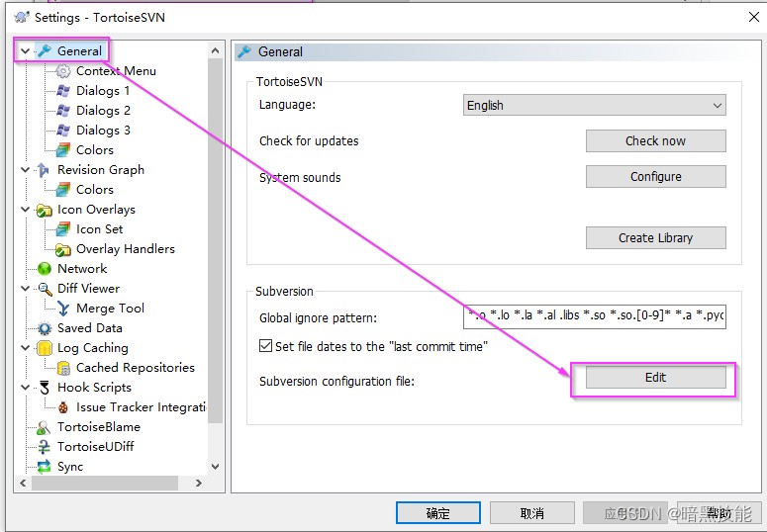Click the tree's scroll left arrow
The height and width of the screenshot is (532, 767).
pyautogui.click(x=23, y=484)
